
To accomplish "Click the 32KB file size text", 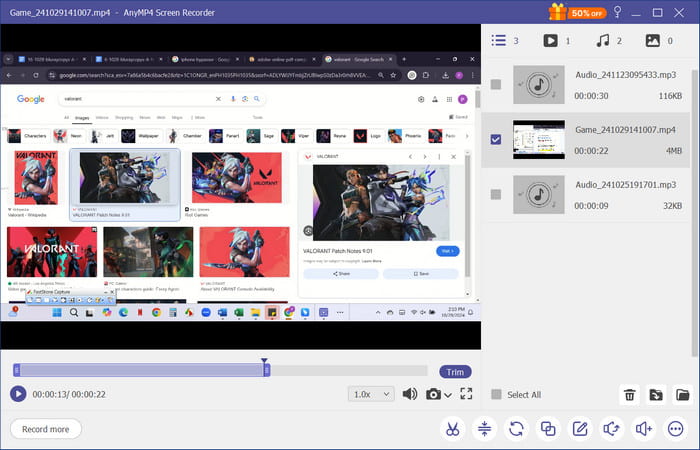I will click(x=673, y=206).
